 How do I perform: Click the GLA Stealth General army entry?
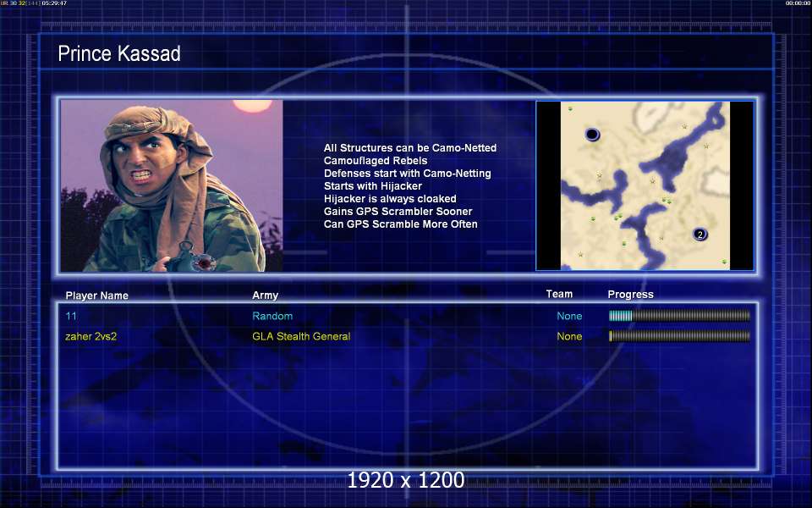pyautogui.click(x=301, y=336)
